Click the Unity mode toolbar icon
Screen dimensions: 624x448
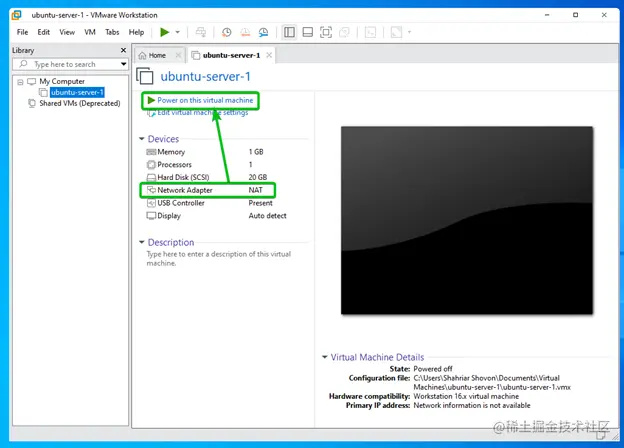pos(344,32)
